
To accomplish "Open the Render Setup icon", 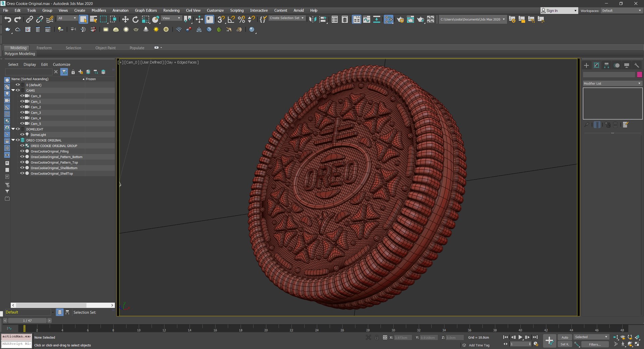I will coord(400,19).
